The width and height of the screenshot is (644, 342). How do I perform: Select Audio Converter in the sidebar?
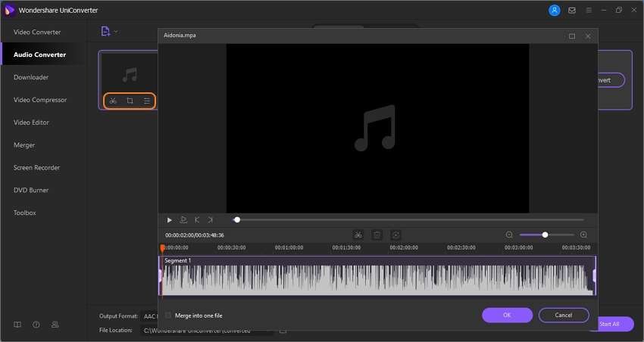39,54
